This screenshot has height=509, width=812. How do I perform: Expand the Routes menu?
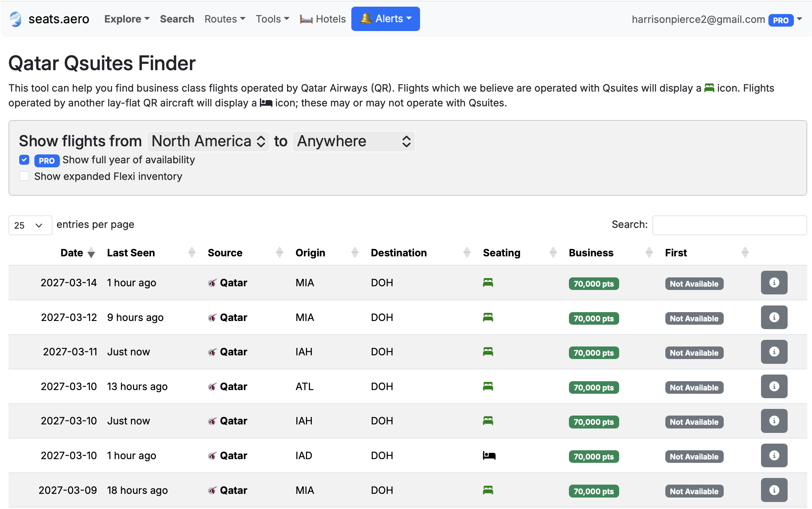click(225, 19)
